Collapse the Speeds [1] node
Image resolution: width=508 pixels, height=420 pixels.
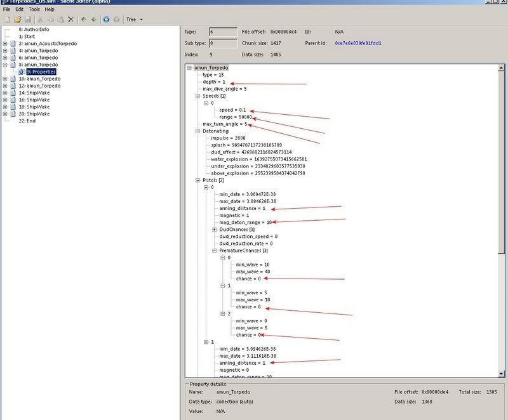point(197,96)
